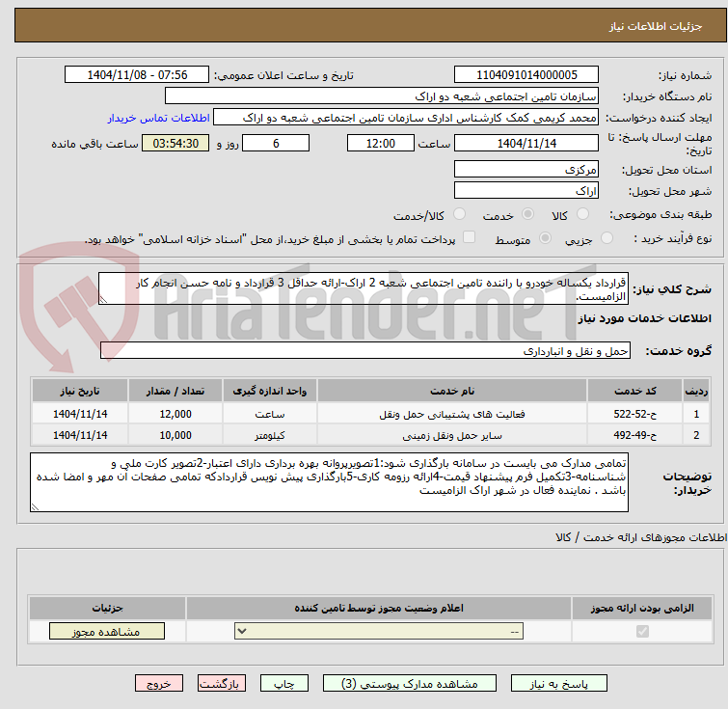Viewport: 728px width, 709px height.
Task: Click the خروج exit button
Action: (x=159, y=684)
